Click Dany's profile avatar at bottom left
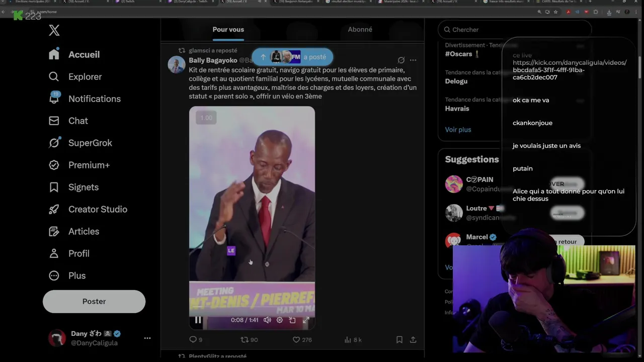Image resolution: width=644 pixels, height=362 pixels. [57, 338]
